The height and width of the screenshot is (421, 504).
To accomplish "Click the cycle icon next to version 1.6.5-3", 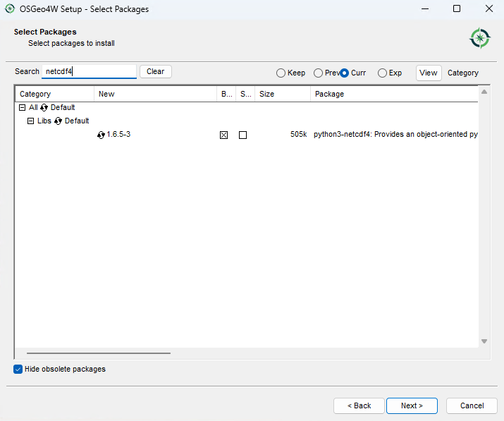I will click(101, 135).
